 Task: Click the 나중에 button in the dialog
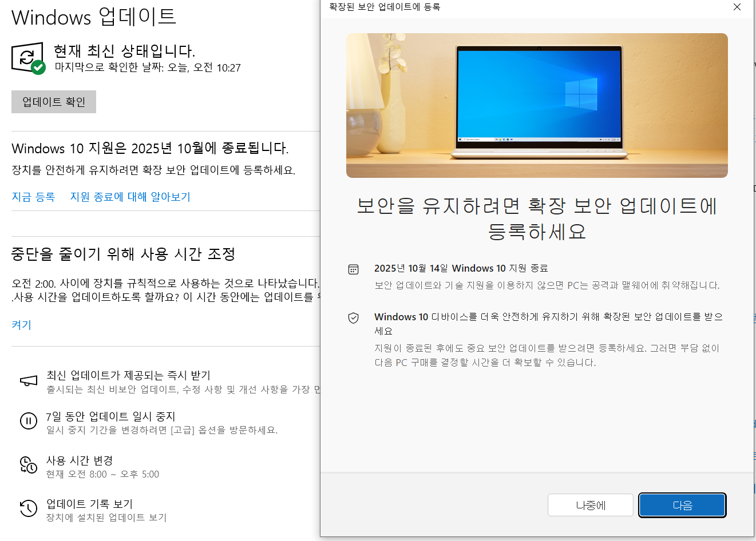tap(591, 506)
